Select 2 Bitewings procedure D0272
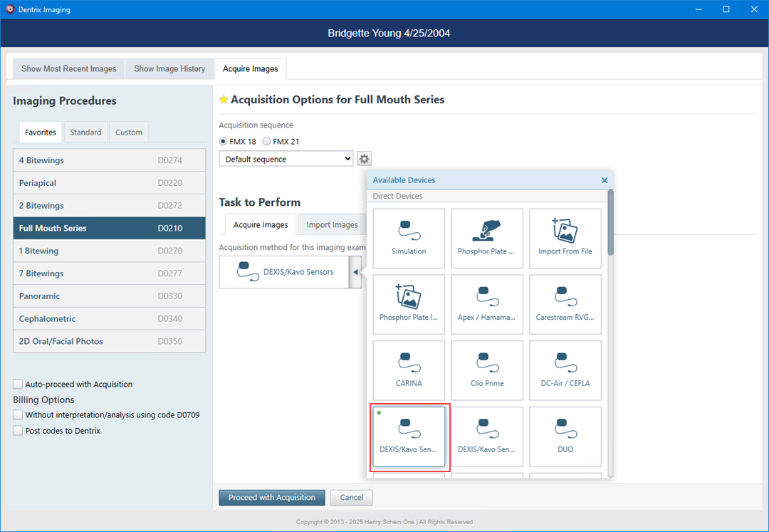The width and height of the screenshot is (769, 532). [x=110, y=205]
